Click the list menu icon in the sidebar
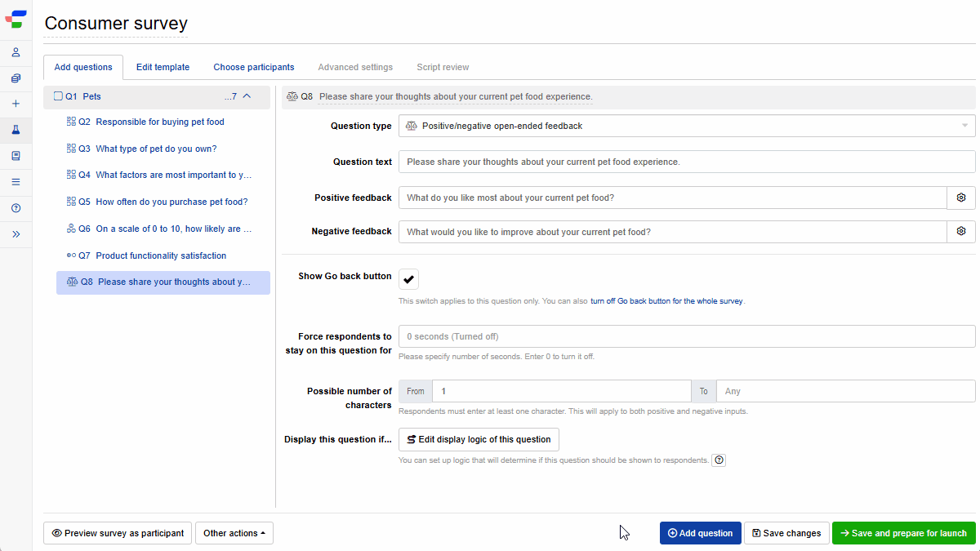The image size is (980, 551). click(16, 181)
